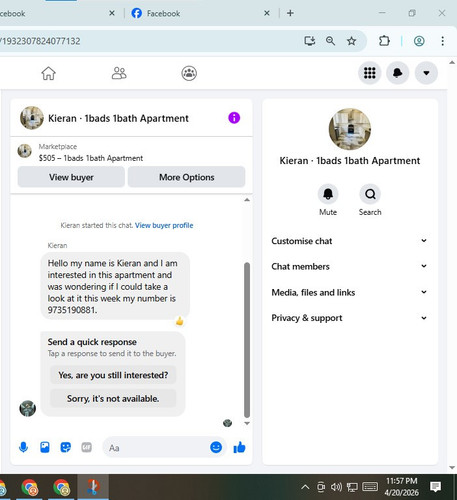Click the More Options button
Image resolution: width=457 pixels, height=500 pixels.
tap(187, 177)
